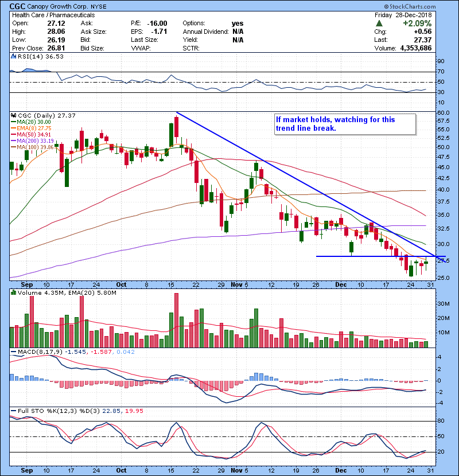Click the RSI(14) 36.53 label
The width and height of the screenshot is (459, 476).
(41, 56)
